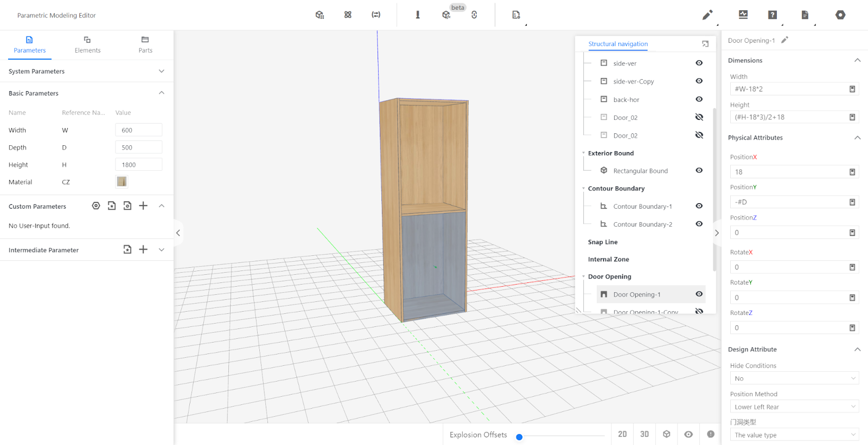
Task: Toggle visibility of Contour Boundary-1
Action: pyautogui.click(x=699, y=206)
